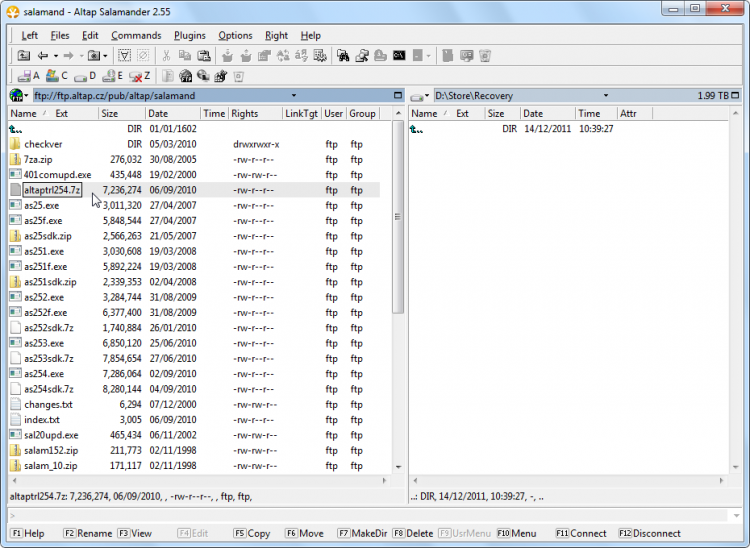Maximize the right panel toggle
This screenshot has width=750, height=548.
(x=735, y=96)
